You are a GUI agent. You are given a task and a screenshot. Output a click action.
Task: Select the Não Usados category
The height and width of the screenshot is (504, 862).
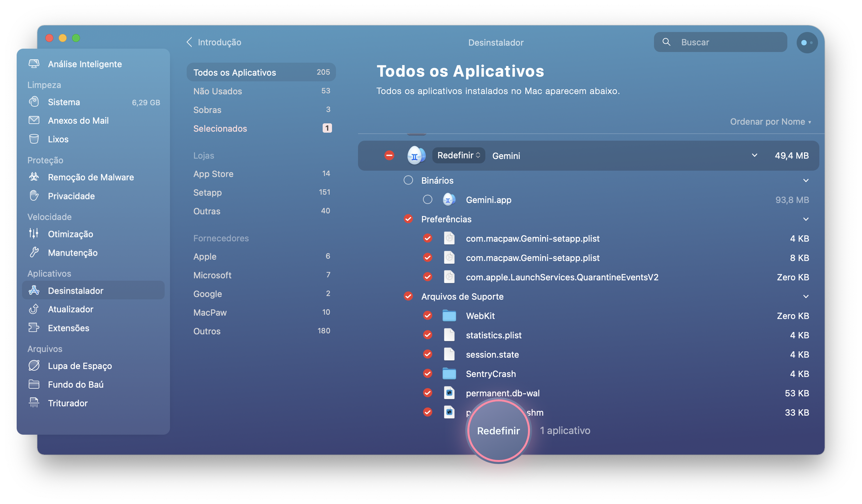(261, 91)
